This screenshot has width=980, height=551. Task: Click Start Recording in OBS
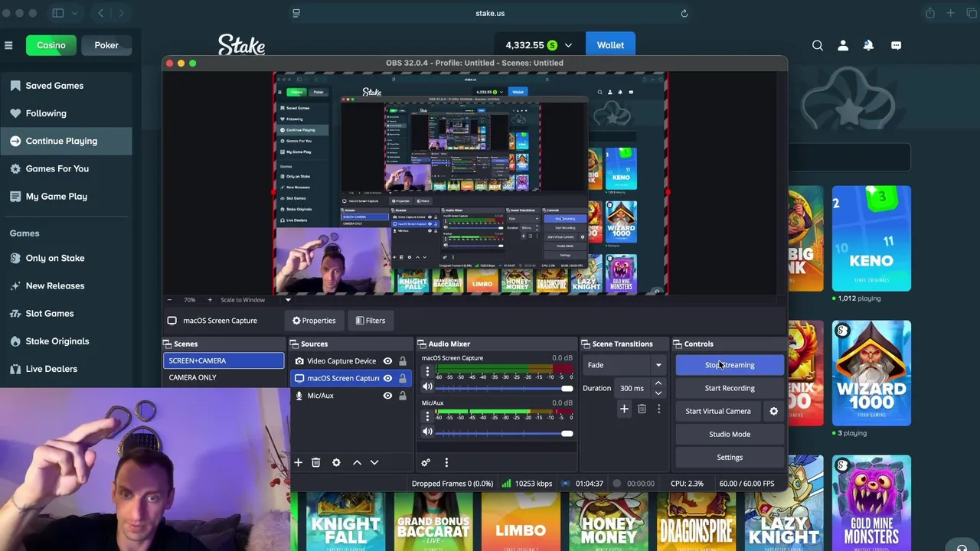click(730, 388)
